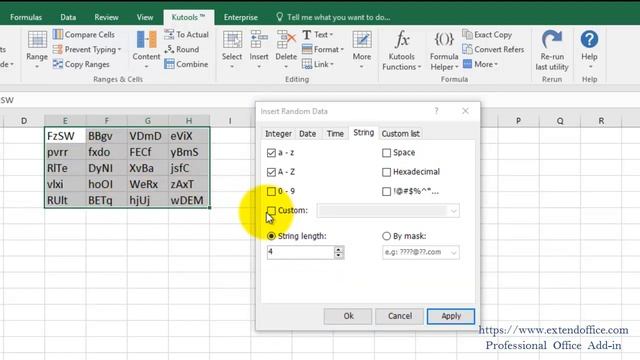Open Kutools Functions fx icon
The width and height of the screenshot is (640, 360).
(402, 40)
